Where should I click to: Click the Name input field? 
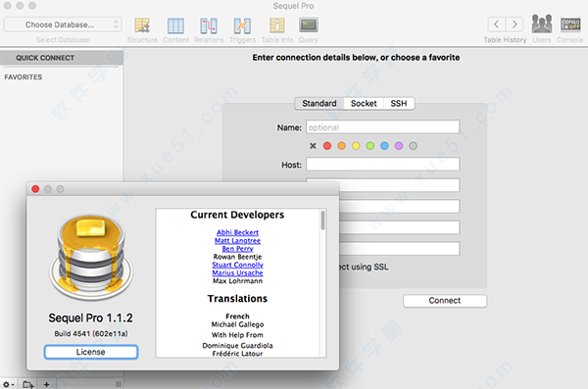(x=383, y=127)
